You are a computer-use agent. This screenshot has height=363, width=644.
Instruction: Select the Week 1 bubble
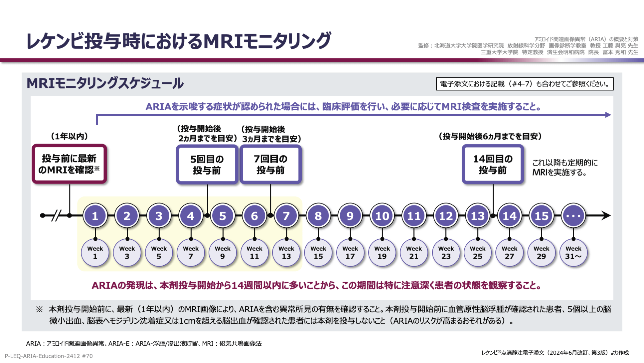pyautogui.click(x=95, y=253)
